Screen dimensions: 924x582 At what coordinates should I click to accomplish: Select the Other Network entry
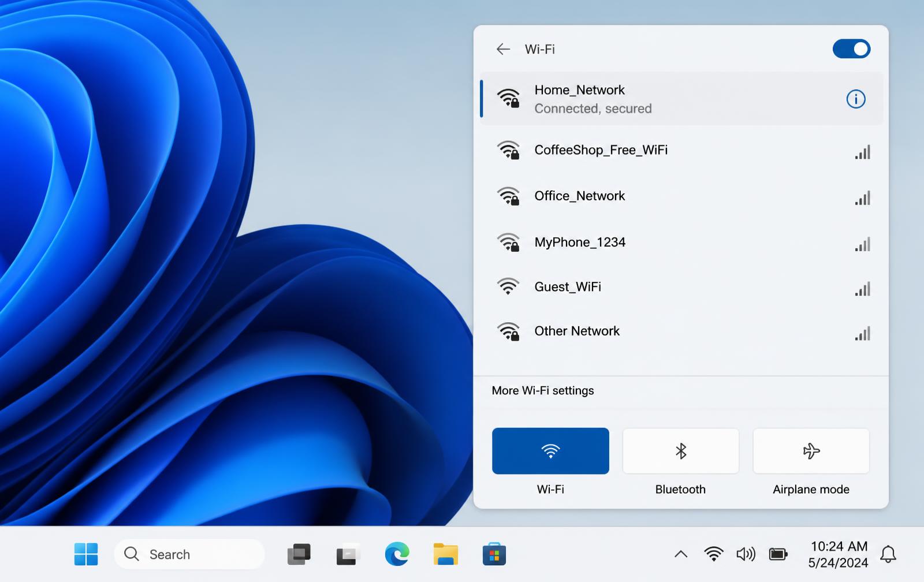pos(681,331)
